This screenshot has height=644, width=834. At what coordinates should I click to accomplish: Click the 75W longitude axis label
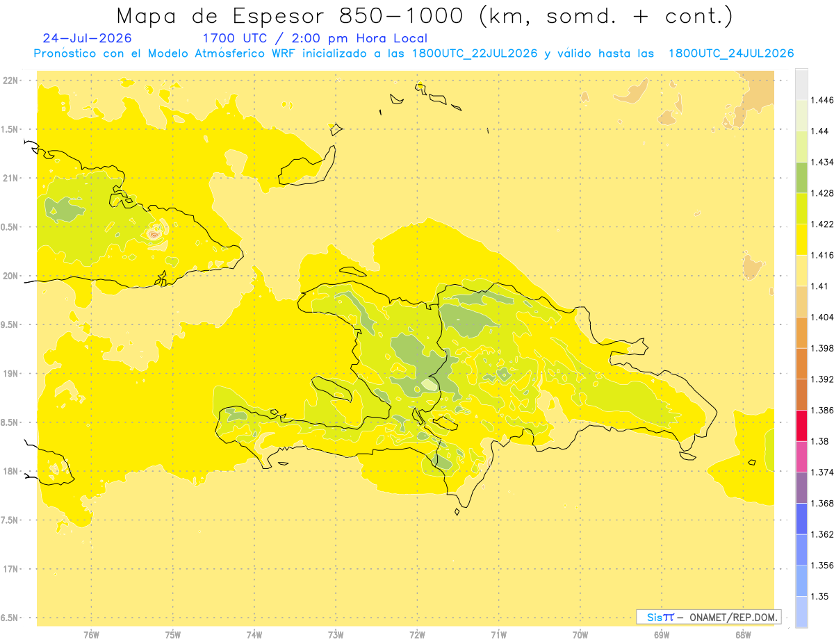(173, 634)
